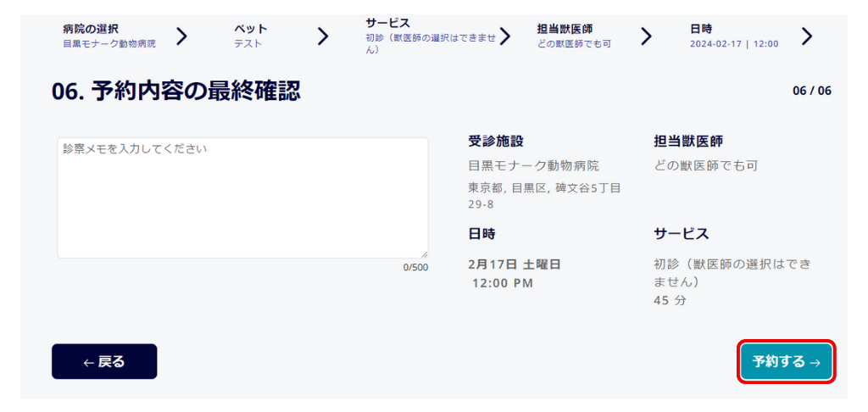Click サービス label in summary
The width and height of the screenshot is (868, 412).
682,234
